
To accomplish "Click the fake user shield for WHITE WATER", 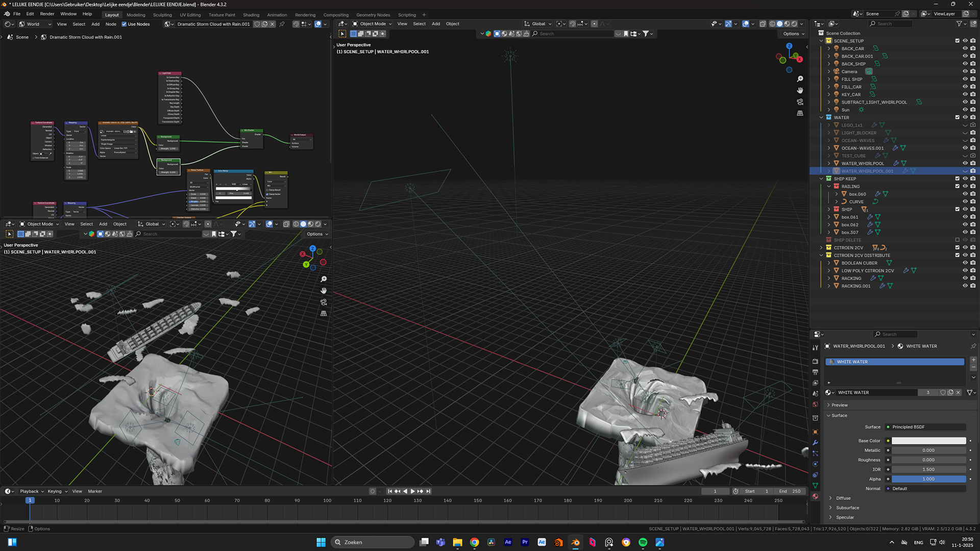I will click(x=943, y=392).
